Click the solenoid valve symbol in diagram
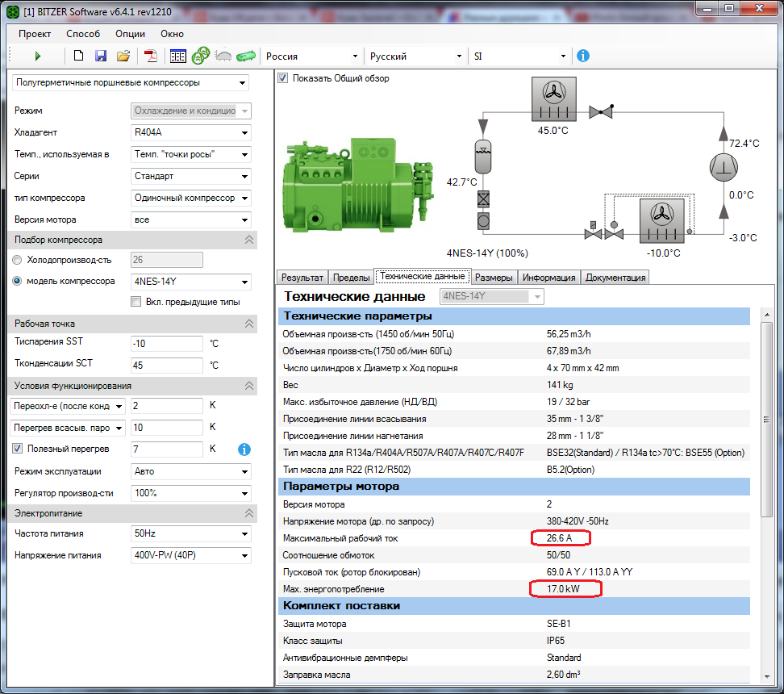784x694 pixels. (594, 231)
